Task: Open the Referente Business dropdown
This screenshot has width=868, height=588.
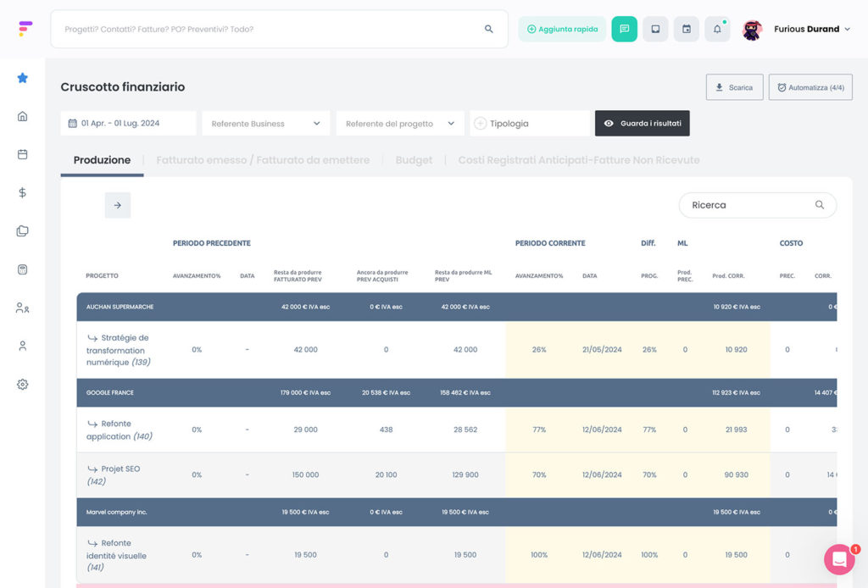Action: (x=265, y=124)
